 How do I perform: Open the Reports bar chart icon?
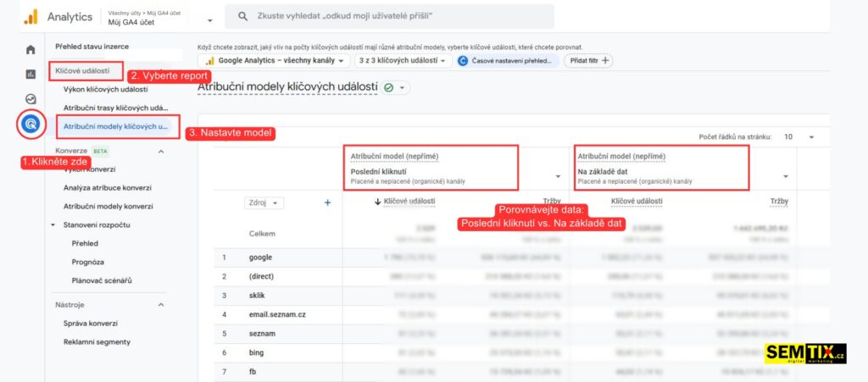click(31, 74)
